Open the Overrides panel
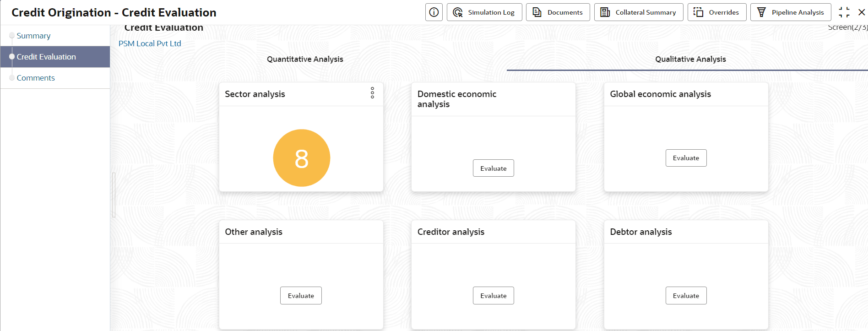868x331 pixels. 717,12
